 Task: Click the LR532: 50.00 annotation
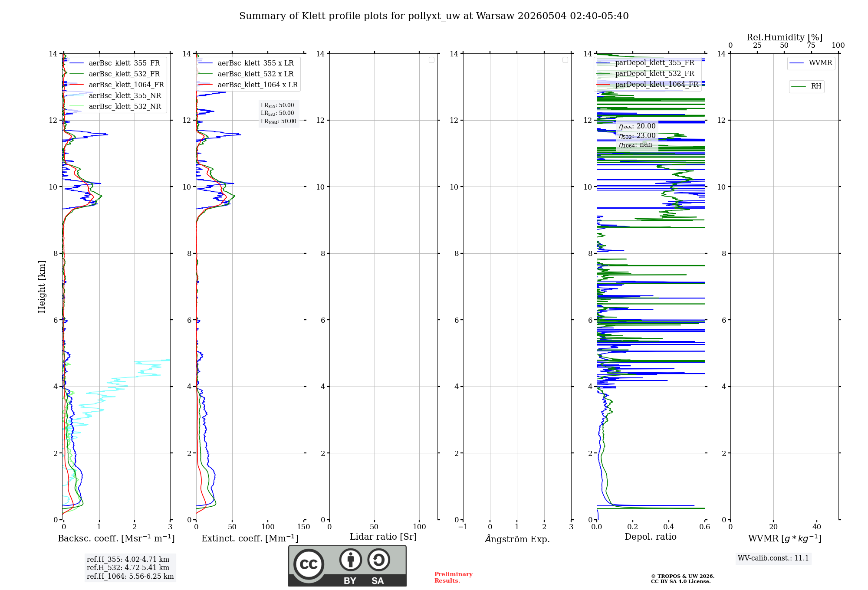(x=277, y=113)
